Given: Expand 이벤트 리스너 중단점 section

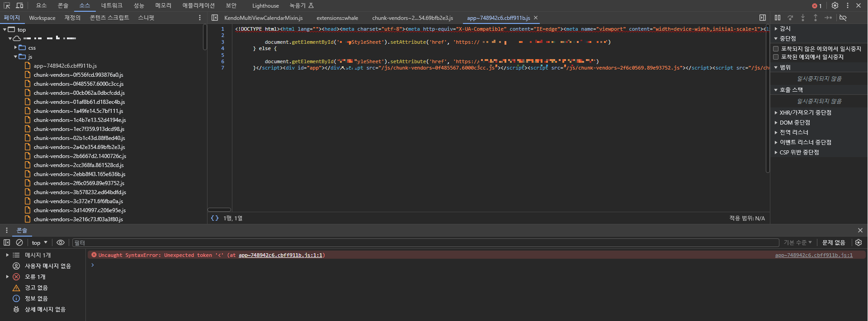Looking at the screenshot, I should click(x=776, y=142).
